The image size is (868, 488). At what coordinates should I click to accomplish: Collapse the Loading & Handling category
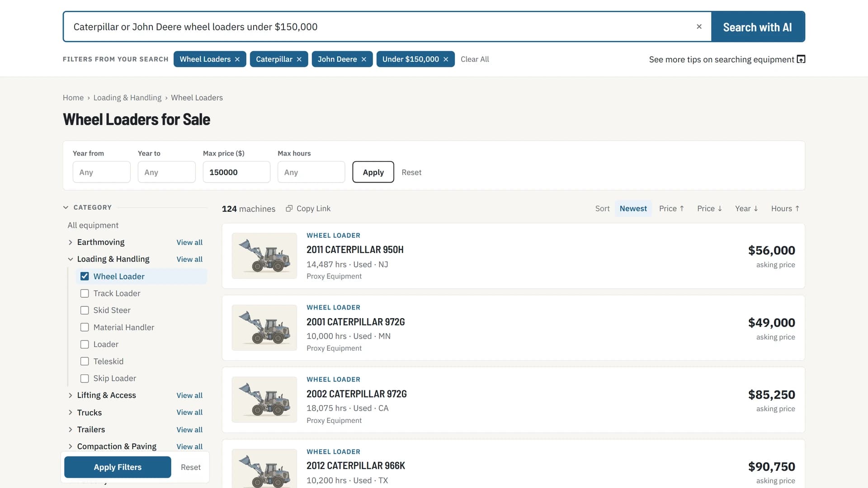pos(71,259)
